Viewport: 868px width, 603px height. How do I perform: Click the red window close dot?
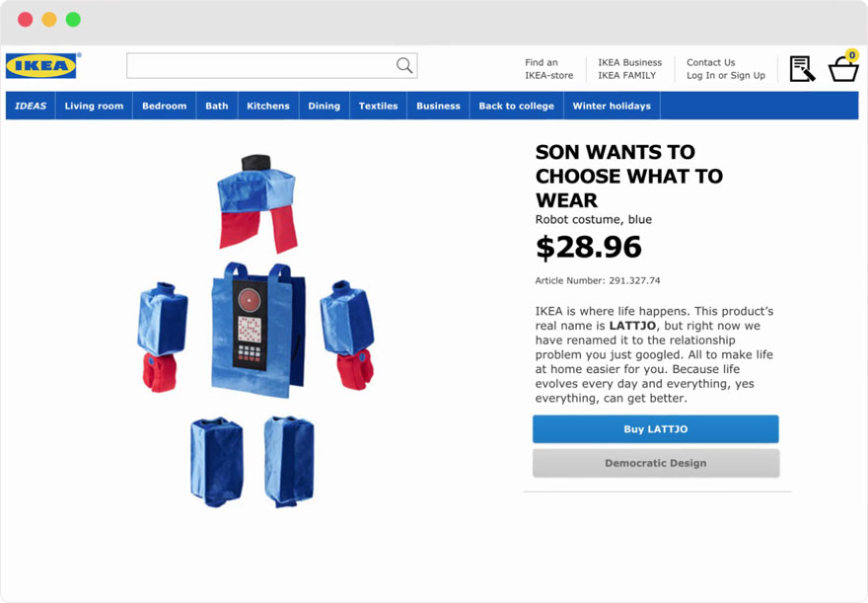(x=26, y=20)
